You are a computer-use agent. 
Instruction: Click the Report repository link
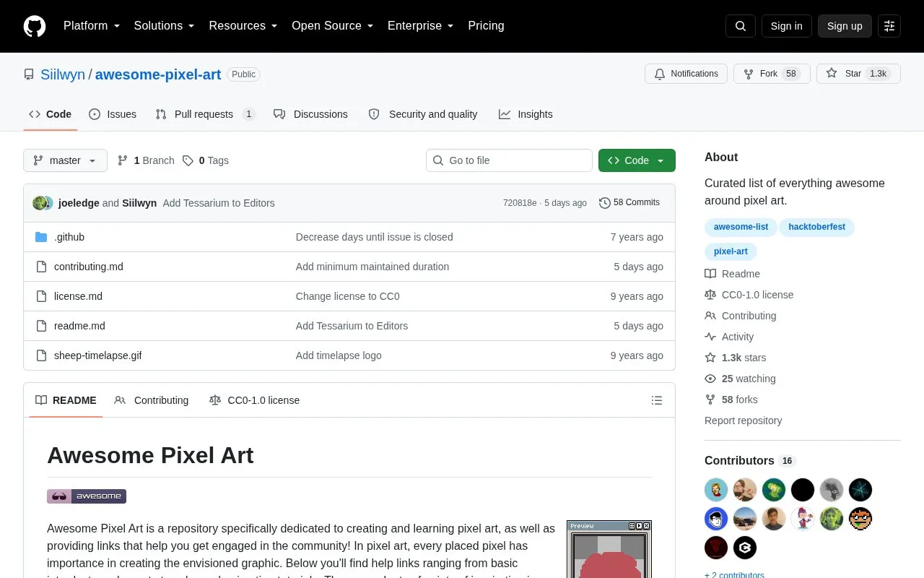pos(743,420)
